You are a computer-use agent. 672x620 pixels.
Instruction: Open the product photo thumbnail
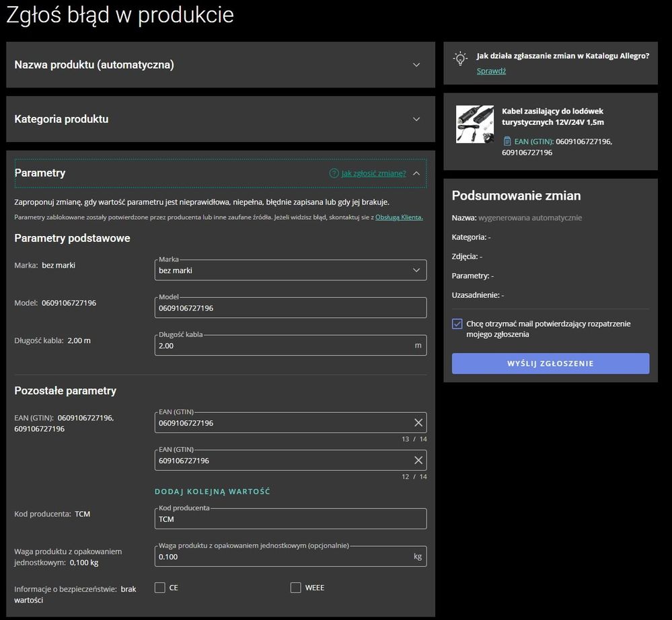tap(474, 125)
